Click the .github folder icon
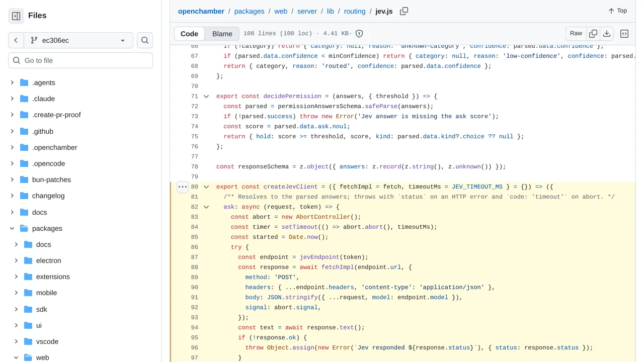Image resolution: width=644 pixels, height=362 pixels. coord(24,131)
